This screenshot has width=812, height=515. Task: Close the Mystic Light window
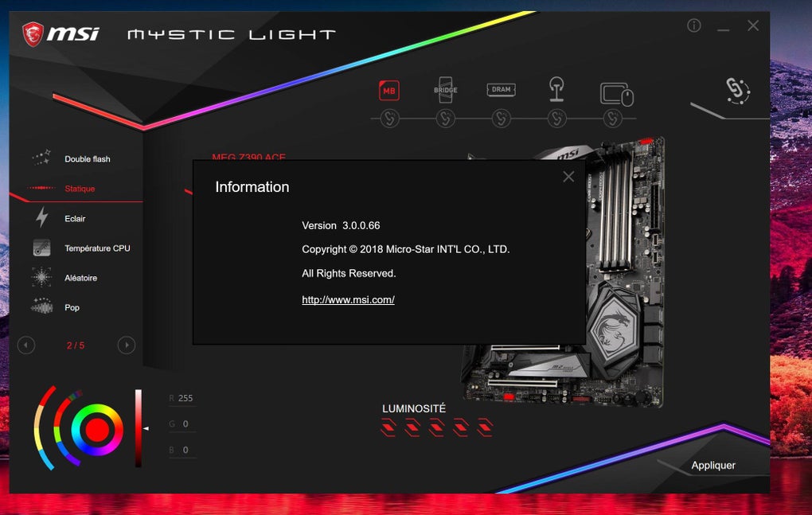pyautogui.click(x=753, y=25)
